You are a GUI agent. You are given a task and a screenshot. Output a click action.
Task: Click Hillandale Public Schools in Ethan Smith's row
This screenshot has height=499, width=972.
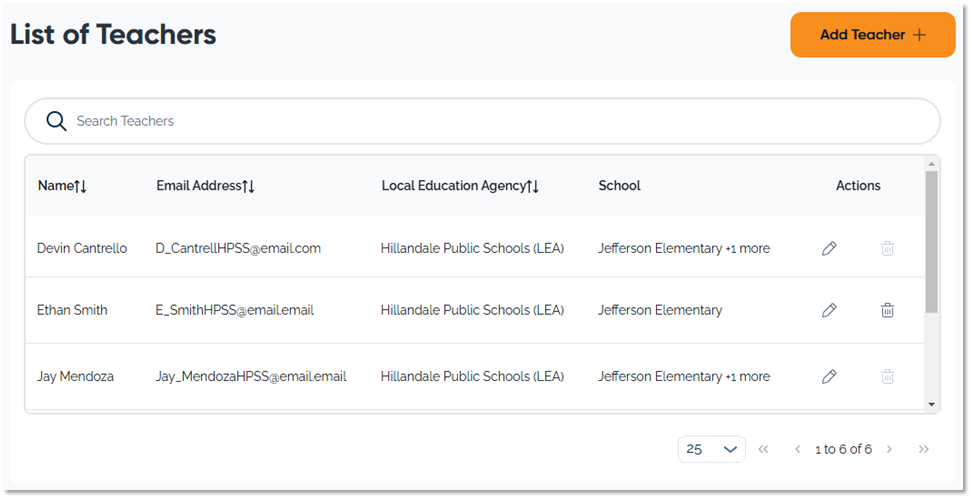[472, 310]
